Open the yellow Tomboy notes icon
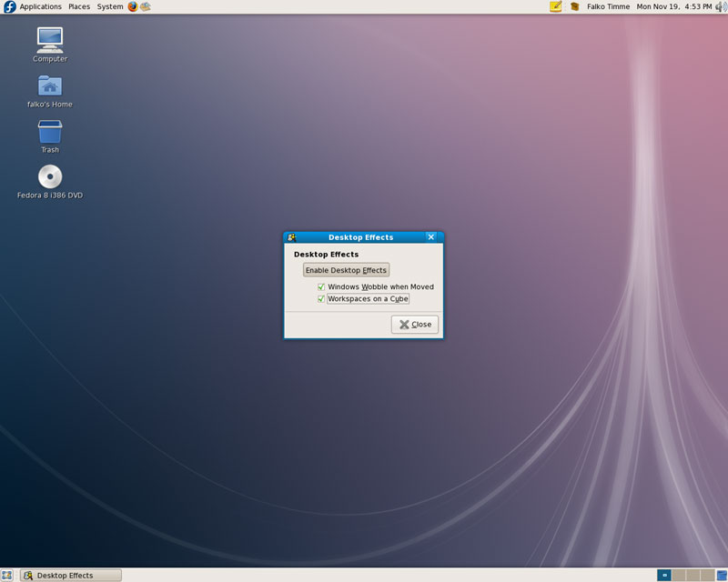Image resolution: width=728 pixels, height=582 pixels. click(x=556, y=6)
